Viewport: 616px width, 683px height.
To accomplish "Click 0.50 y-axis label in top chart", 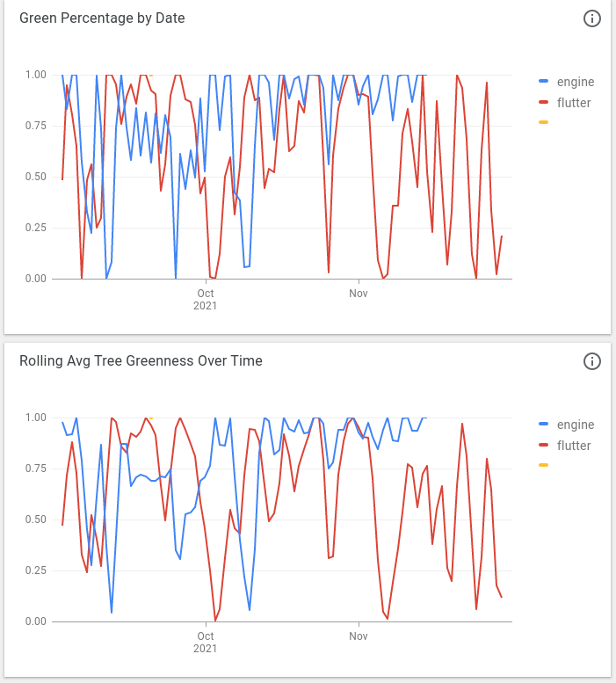I will click(x=36, y=177).
